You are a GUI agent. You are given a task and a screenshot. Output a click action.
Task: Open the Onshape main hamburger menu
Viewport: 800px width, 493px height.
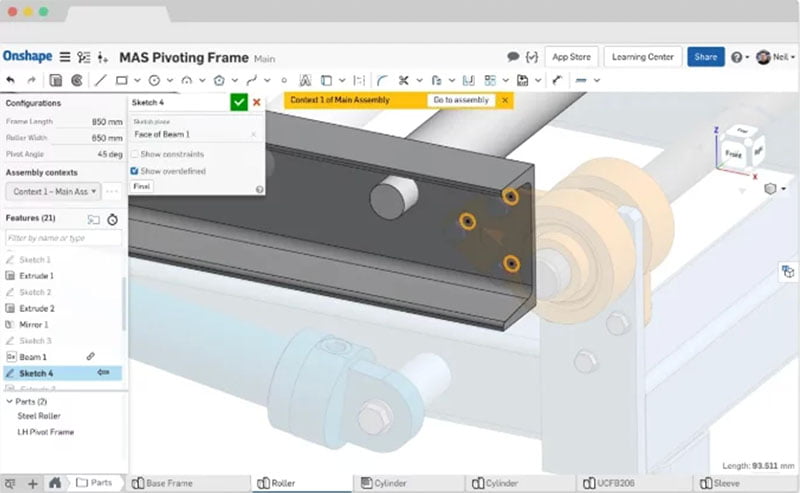tap(65, 57)
